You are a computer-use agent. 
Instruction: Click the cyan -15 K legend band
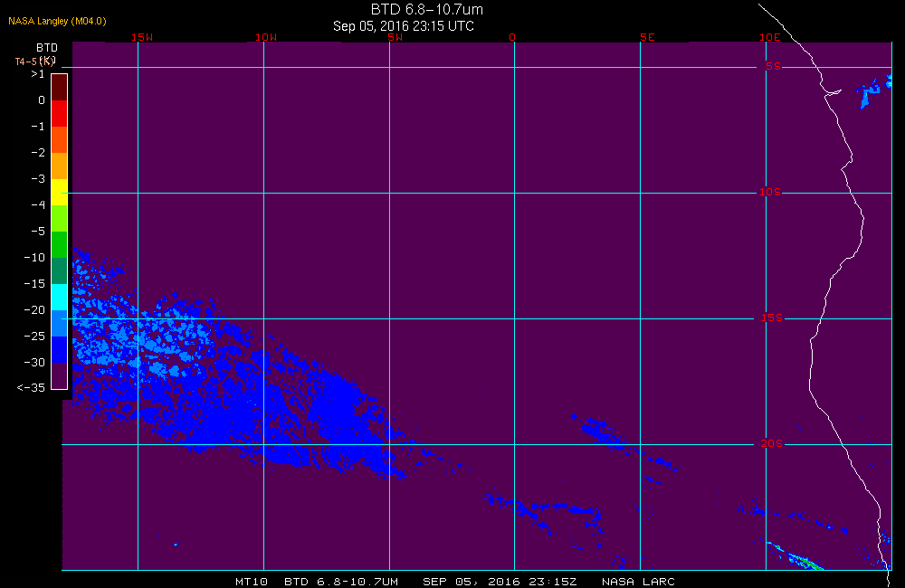(x=60, y=298)
